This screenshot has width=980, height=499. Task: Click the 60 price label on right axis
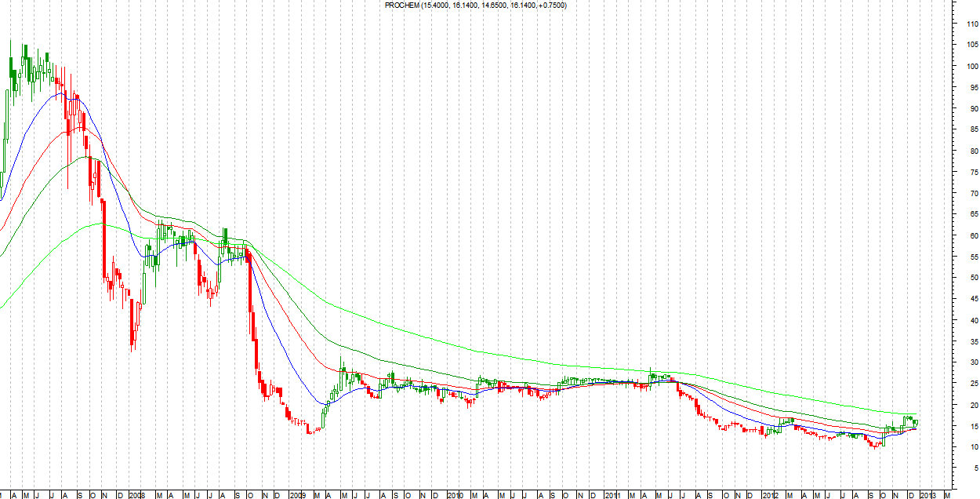click(x=972, y=236)
